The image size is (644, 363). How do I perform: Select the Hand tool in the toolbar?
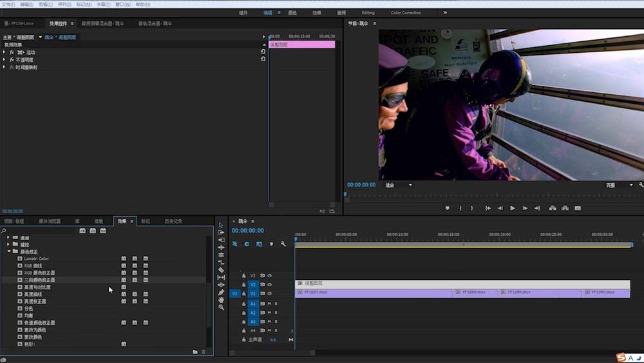221,300
